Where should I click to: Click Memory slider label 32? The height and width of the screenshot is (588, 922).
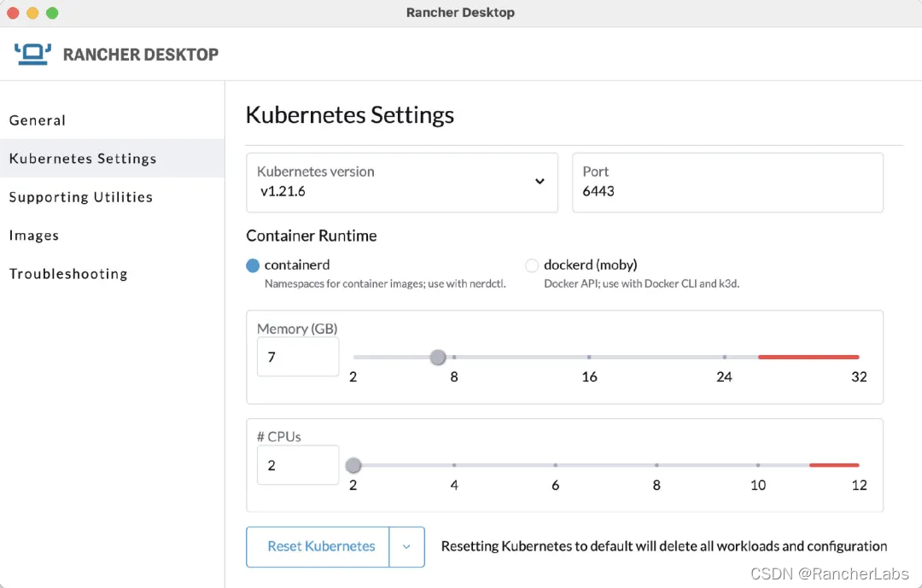tap(859, 377)
